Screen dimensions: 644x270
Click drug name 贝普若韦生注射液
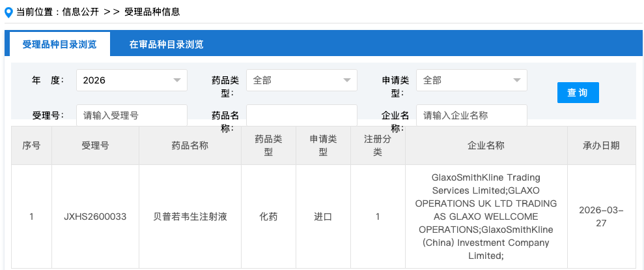(189, 217)
